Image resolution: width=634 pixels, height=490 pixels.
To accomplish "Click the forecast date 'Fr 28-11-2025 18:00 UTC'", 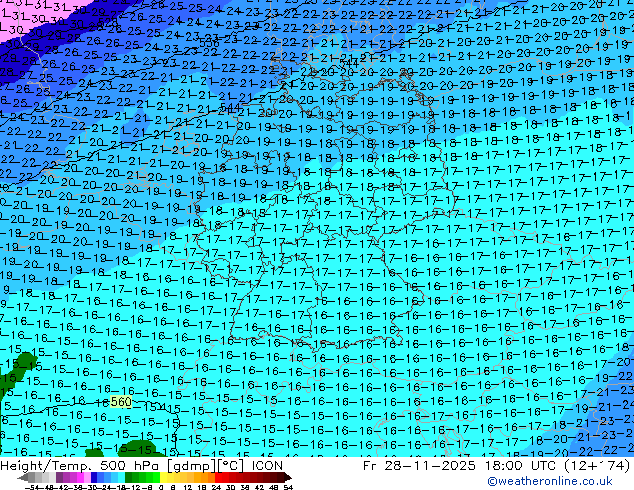I will click(459, 466).
